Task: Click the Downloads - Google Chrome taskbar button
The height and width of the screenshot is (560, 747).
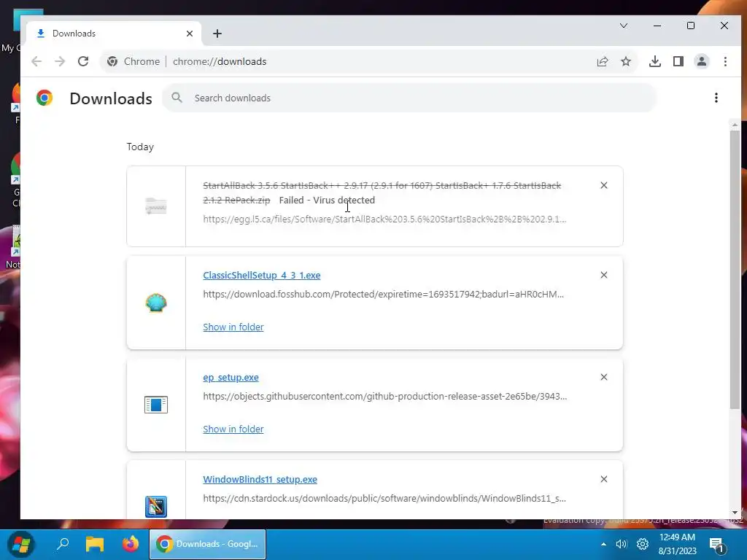Action: coord(208,544)
